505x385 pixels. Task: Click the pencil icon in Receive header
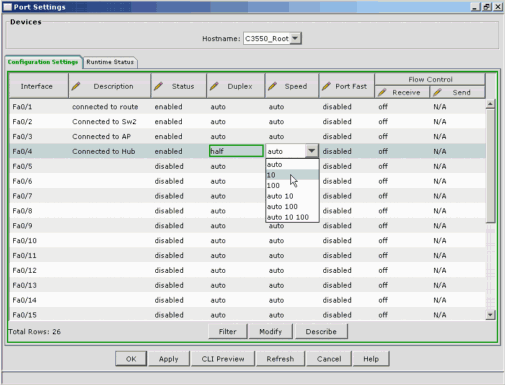click(x=382, y=92)
